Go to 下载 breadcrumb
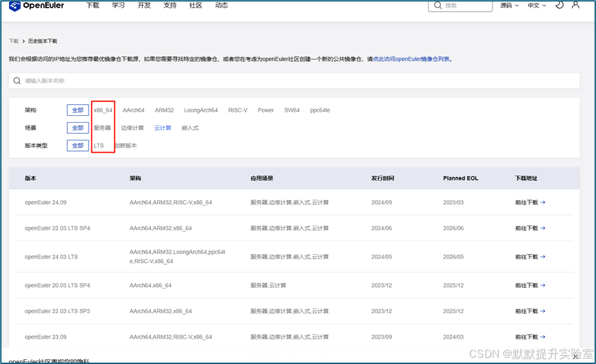Viewport: 596px width, 364px height. [x=14, y=41]
